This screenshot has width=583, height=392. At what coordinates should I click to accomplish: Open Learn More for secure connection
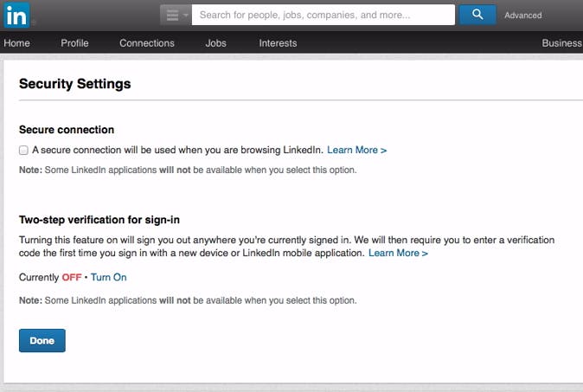click(356, 151)
